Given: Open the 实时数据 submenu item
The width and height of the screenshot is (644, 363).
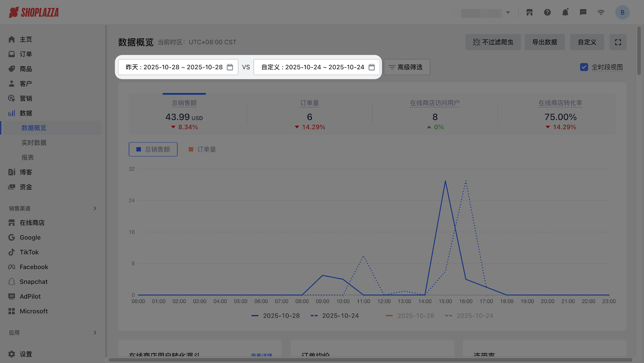Looking at the screenshot, I should coord(34,143).
